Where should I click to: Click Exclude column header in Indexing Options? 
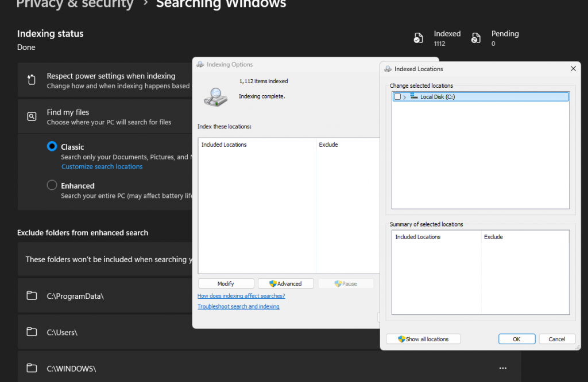pos(328,145)
